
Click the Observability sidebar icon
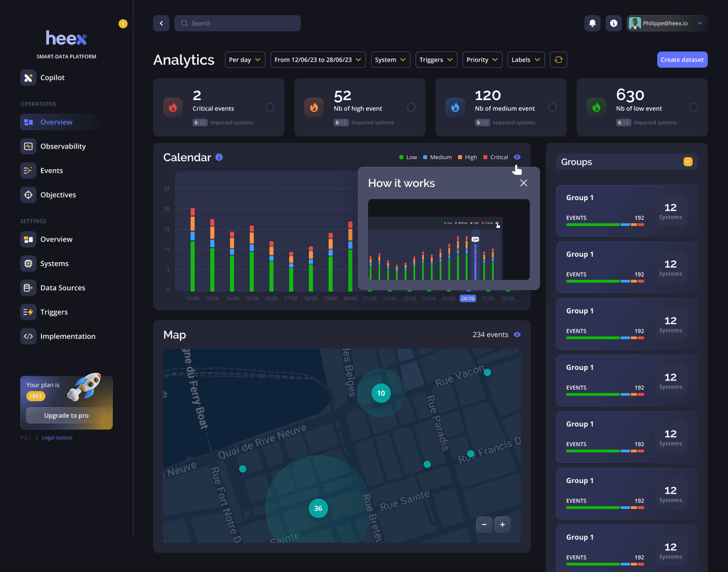(28, 146)
